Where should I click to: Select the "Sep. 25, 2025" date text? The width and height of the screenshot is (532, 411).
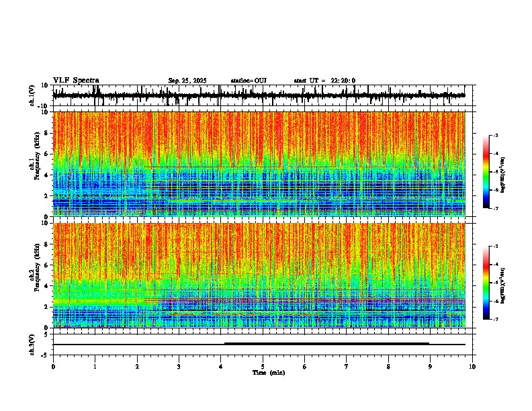(187, 81)
